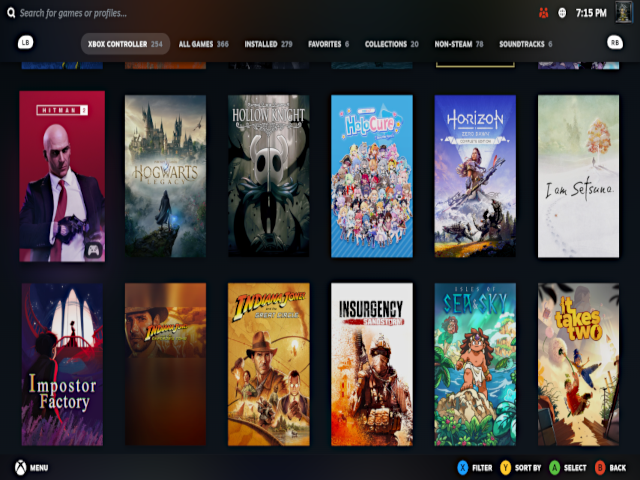Click the search magnifier icon
The width and height of the screenshot is (640, 480).
pos(11,13)
